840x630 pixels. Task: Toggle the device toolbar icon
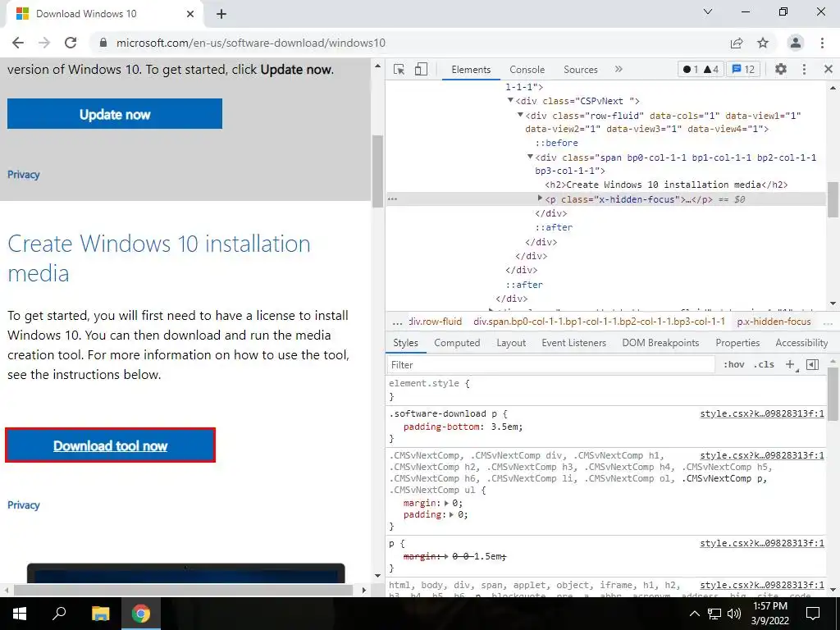421,70
